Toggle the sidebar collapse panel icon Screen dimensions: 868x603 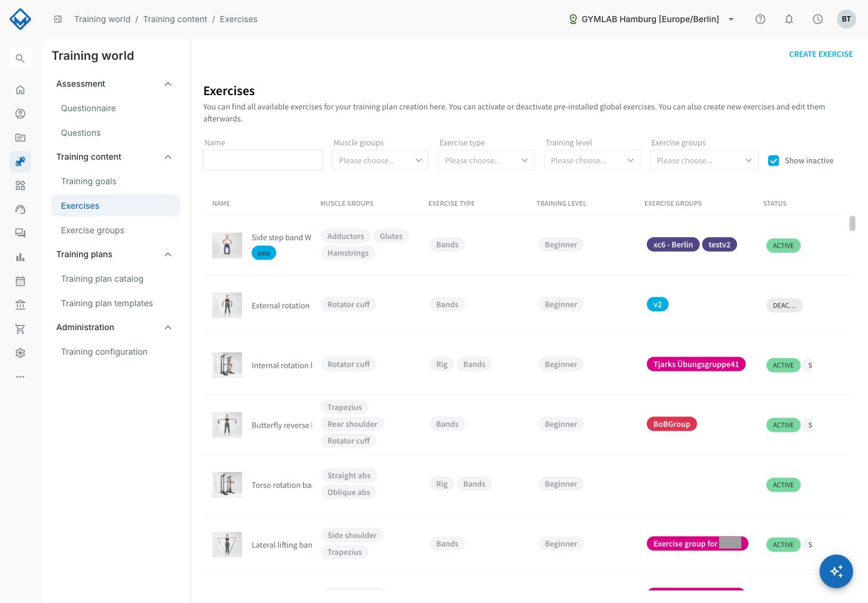pos(58,19)
